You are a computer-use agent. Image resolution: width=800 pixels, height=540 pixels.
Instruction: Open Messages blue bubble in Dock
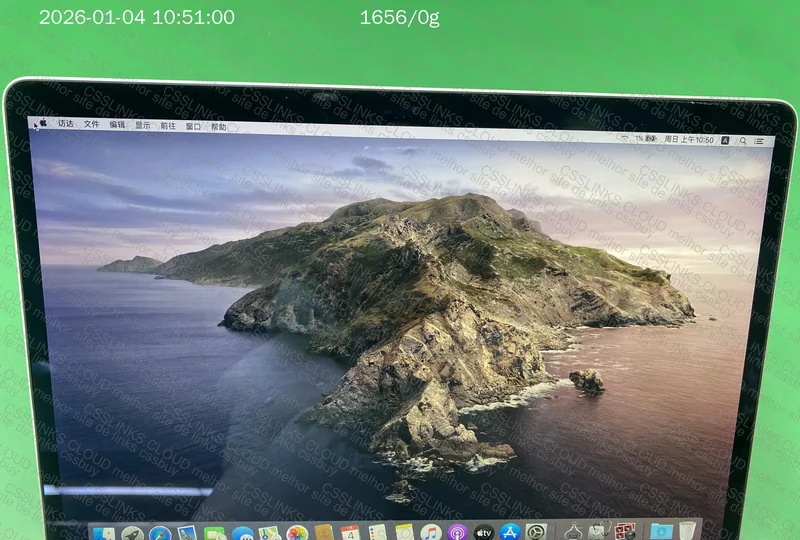[243, 534]
